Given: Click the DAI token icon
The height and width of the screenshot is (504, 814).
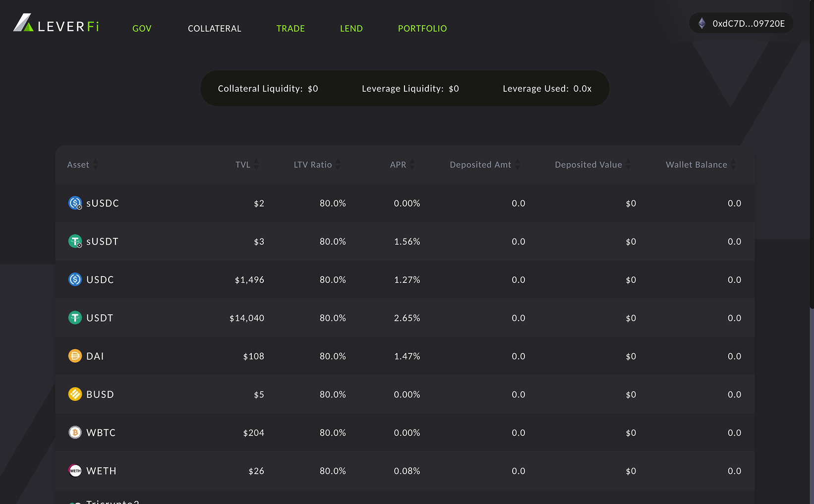Looking at the screenshot, I should pos(75,356).
